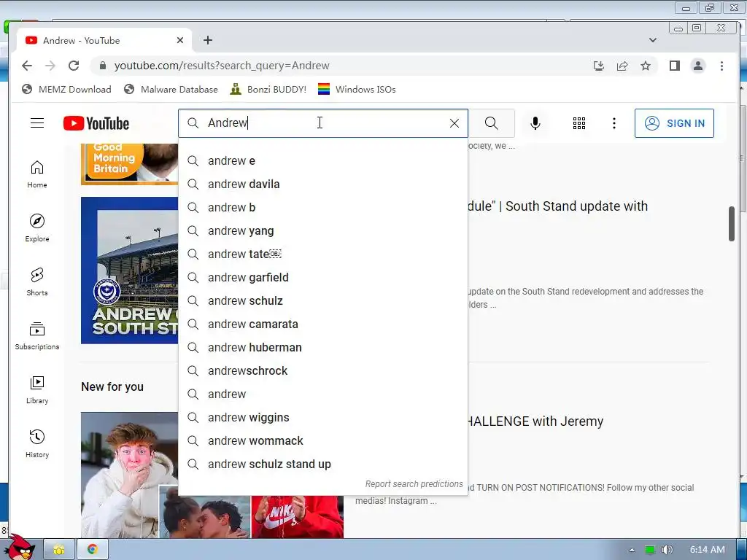747x560 pixels.
Task: Open History in sidebar
Action: (x=37, y=444)
